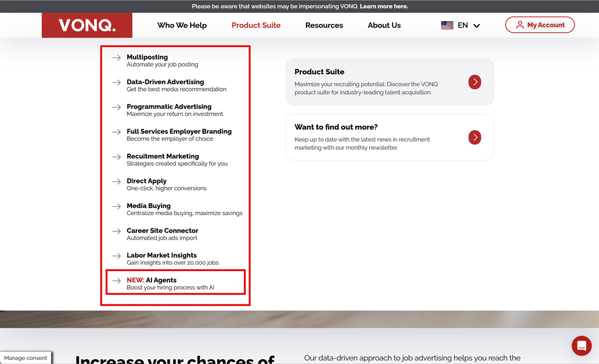Click 'One-click, higher conversions' text
Viewport: 599px width, 364px height.
167,189
